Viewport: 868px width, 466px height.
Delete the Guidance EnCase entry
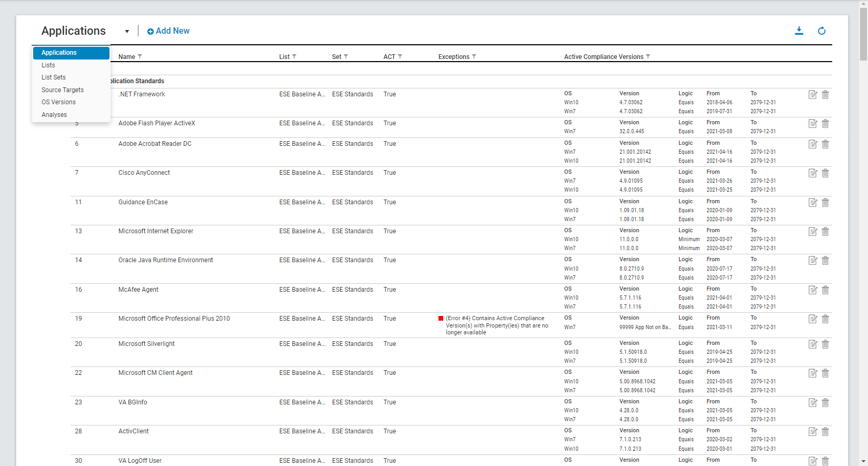click(825, 203)
